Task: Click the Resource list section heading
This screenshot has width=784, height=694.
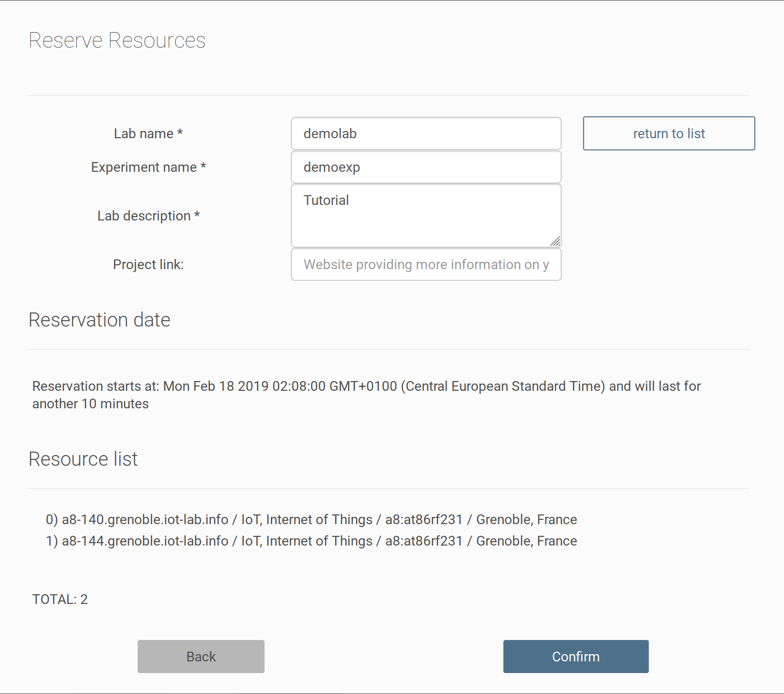Action: click(x=83, y=459)
